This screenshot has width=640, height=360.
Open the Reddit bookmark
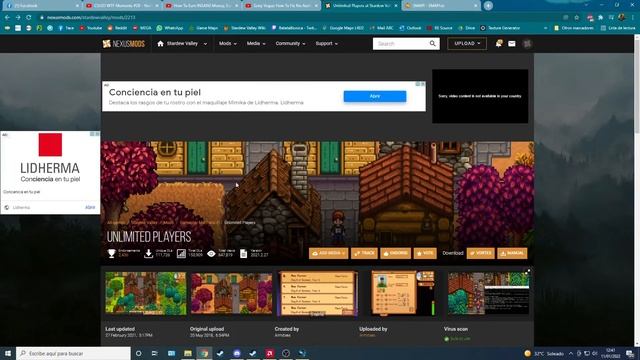point(117,28)
